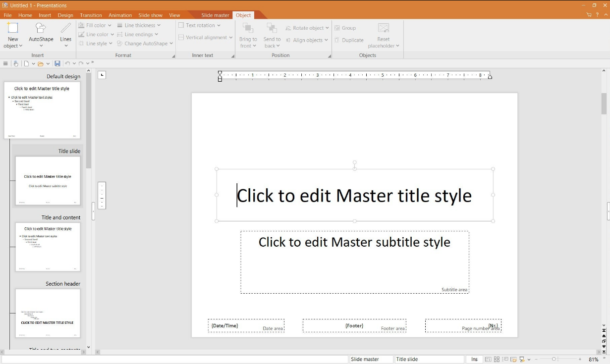Click the Master subtitle style placeholder
Screen dimensions: 610x364
click(x=355, y=262)
